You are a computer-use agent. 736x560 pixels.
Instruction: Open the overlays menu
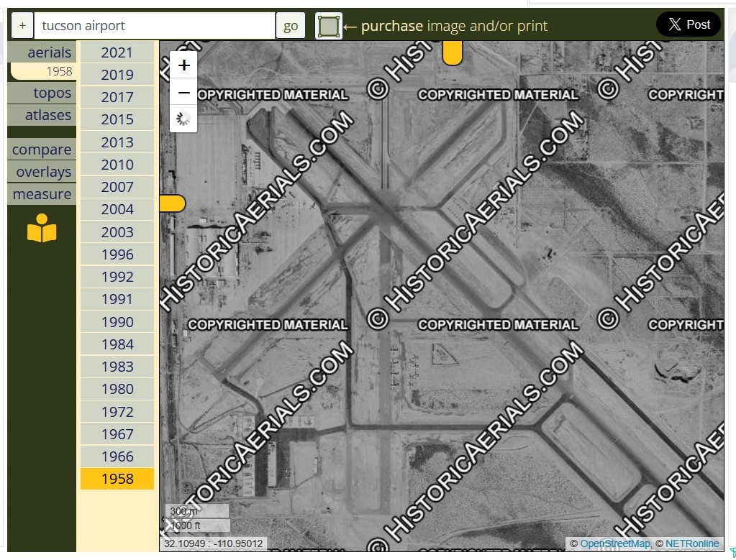(x=43, y=172)
